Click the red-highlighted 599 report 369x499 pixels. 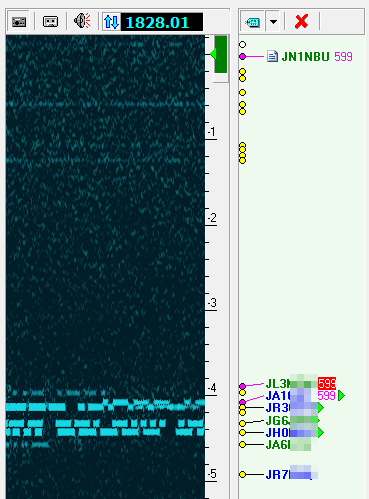(x=327, y=384)
